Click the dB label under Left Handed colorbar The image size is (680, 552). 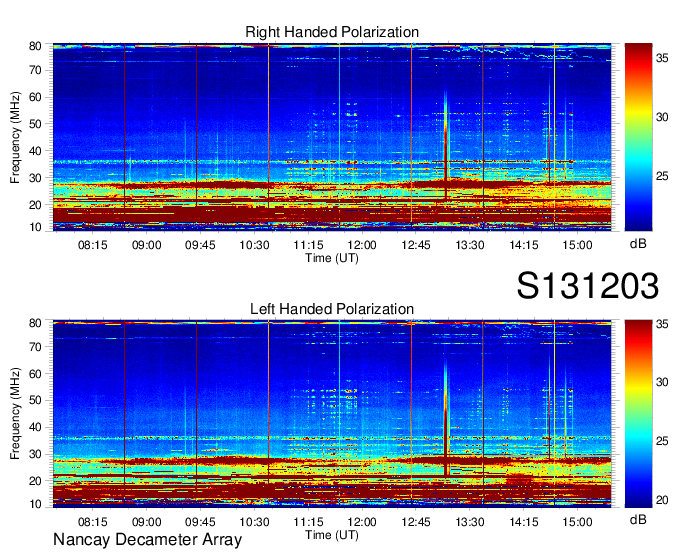(x=638, y=519)
